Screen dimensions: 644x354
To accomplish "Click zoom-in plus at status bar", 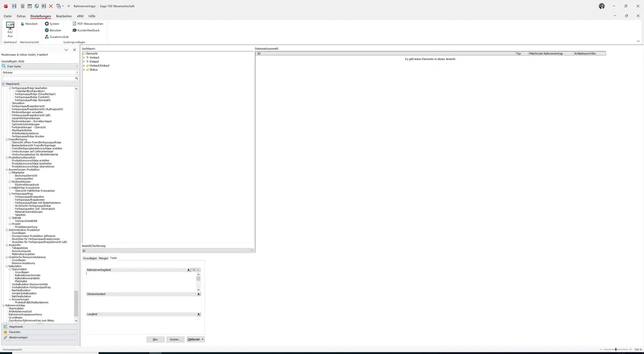I will point(631,349).
